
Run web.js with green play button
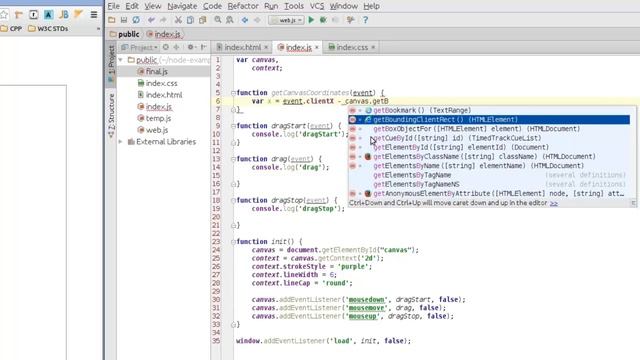point(311,20)
